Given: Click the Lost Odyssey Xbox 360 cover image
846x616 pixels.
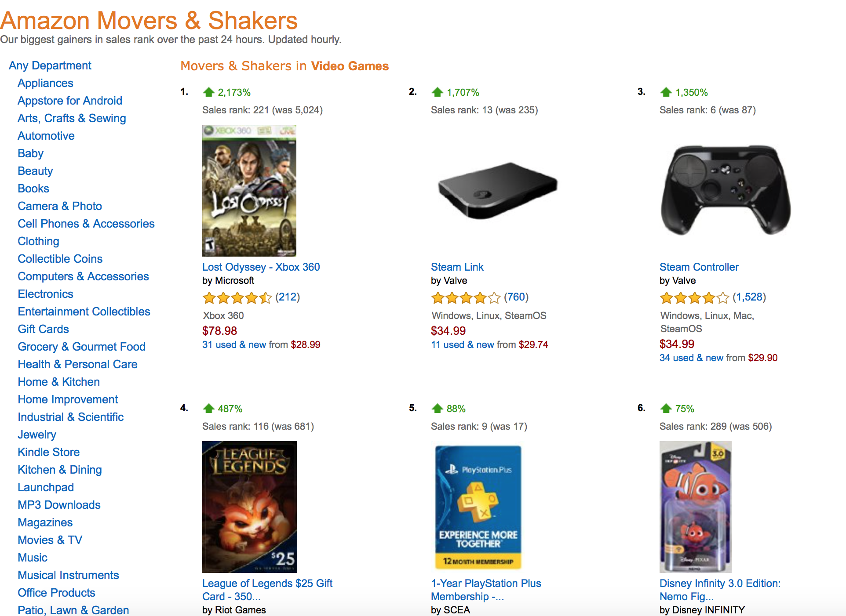Looking at the screenshot, I should [249, 190].
